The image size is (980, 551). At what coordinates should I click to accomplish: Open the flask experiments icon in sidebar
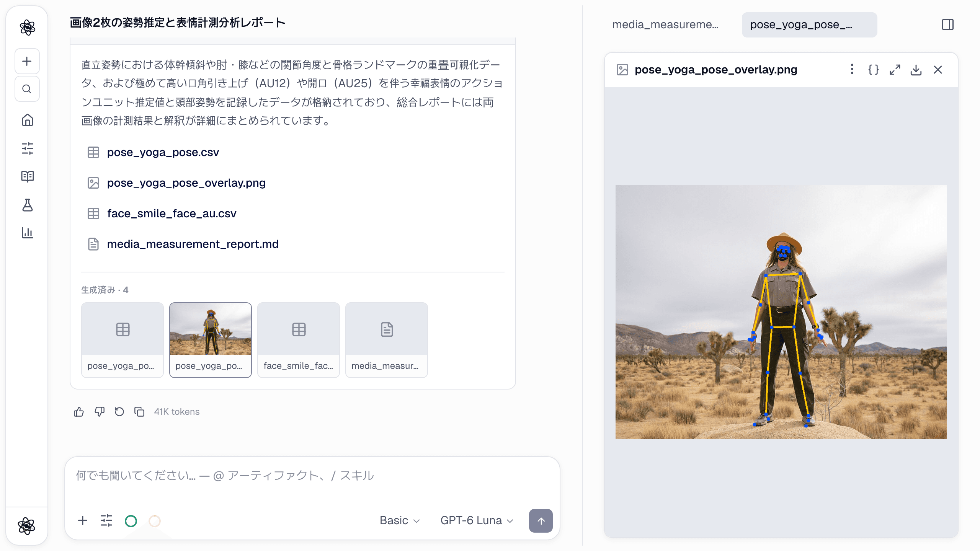(x=27, y=205)
